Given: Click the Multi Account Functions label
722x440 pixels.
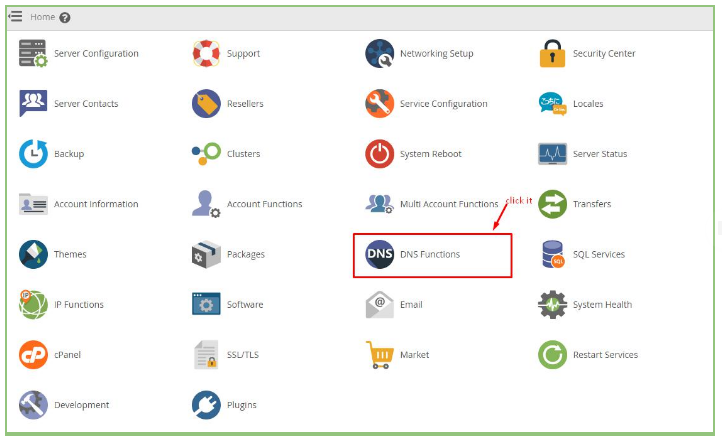Looking at the screenshot, I should tap(449, 204).
